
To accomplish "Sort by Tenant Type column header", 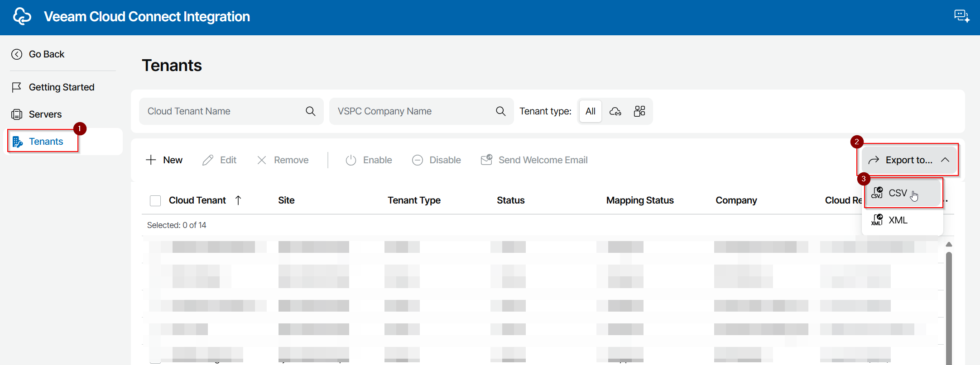I will pos(414,200).
